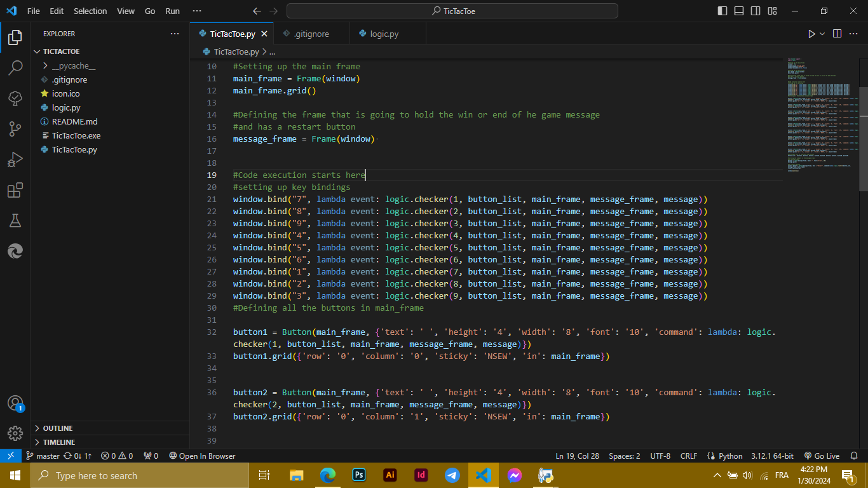
Task: Open the Run menu
Action: click(172, 11)
